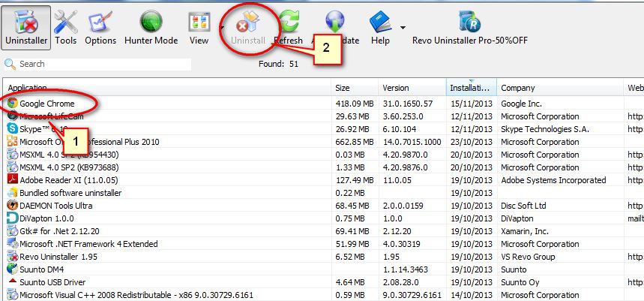The height and width of the screenshot is (301, 644).
Task: Open the Help book icon
Action: tap(380, 27)
